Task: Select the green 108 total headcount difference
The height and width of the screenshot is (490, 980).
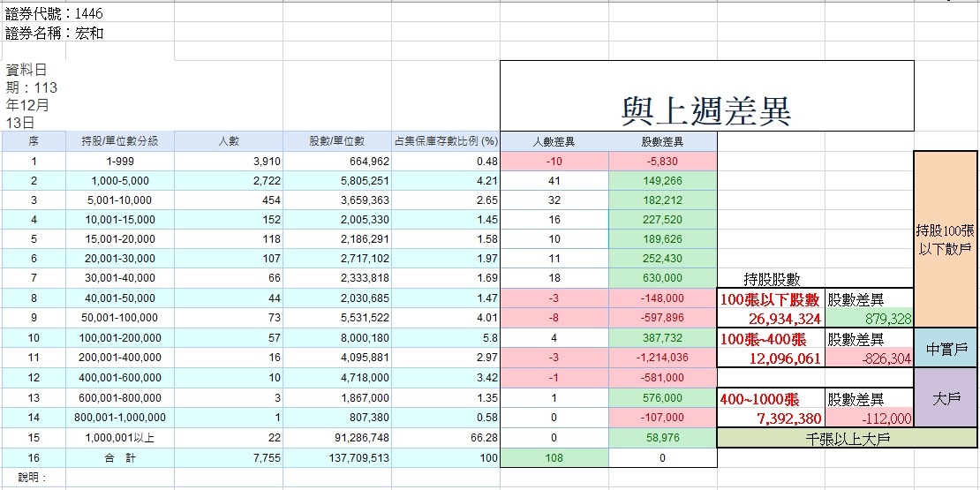Action: click(554, 458)
